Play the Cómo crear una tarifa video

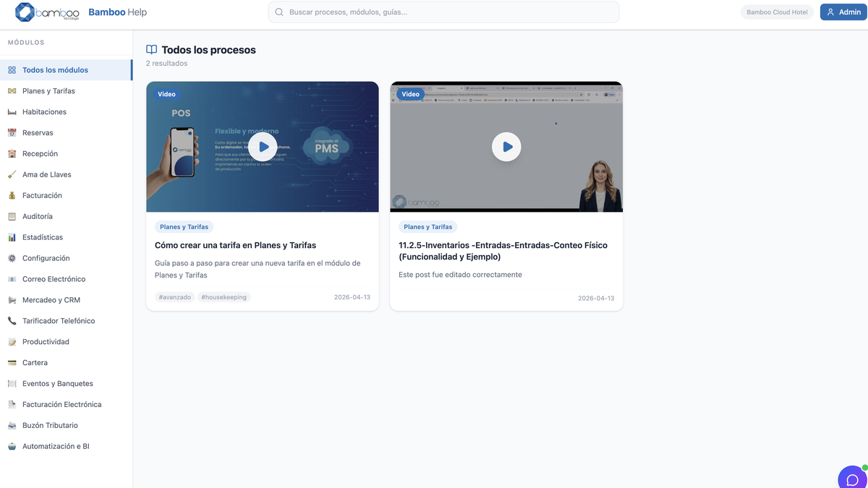(263, 147)
